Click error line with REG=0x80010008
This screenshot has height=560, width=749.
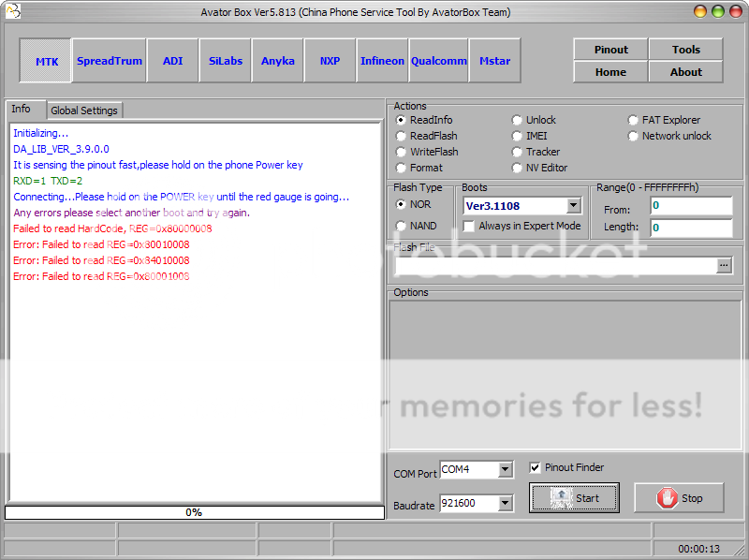[x=101, y=244]
